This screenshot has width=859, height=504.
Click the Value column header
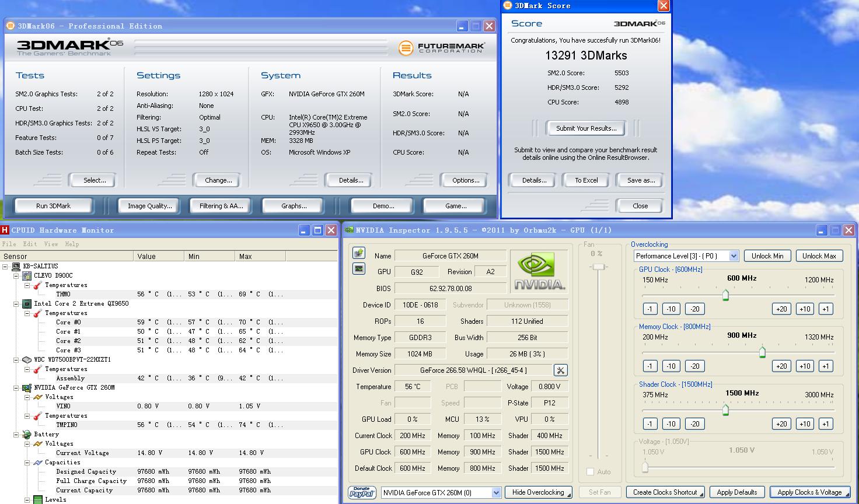pos(159,256)
